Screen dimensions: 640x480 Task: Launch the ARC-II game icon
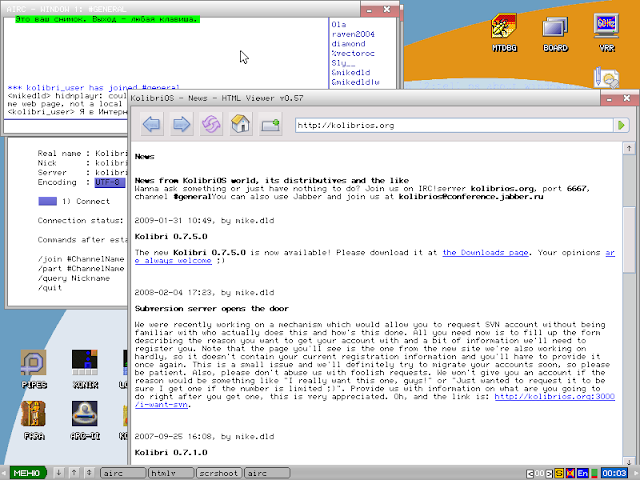[x=85, y=420]
